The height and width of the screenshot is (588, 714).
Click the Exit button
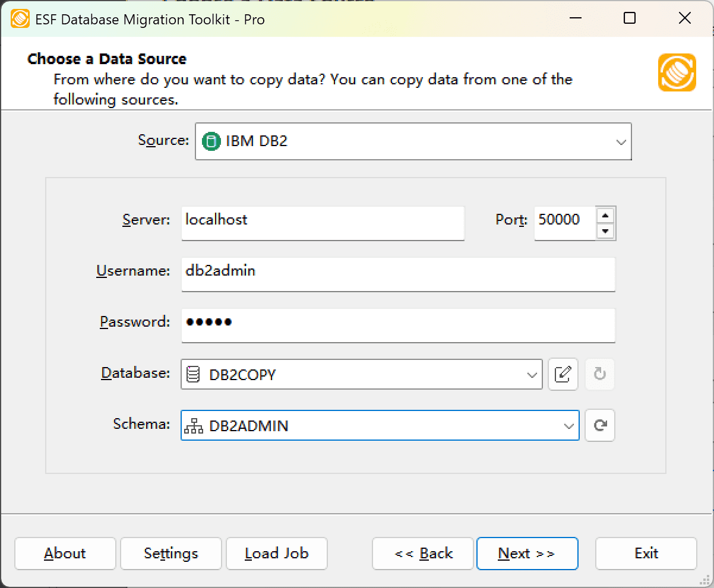point(646,553)
